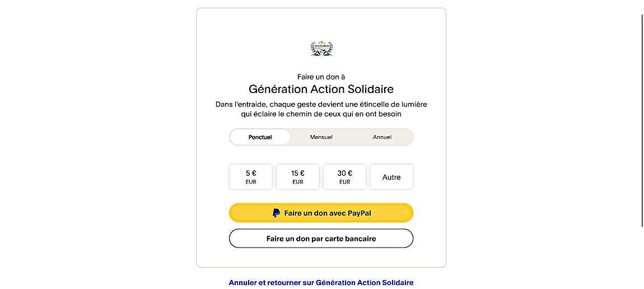This screenshot has width=644, height=289.
Task: Click the "Dans l'entraide" tagline text
Action: pyautogui.click(x=321, y=104)
